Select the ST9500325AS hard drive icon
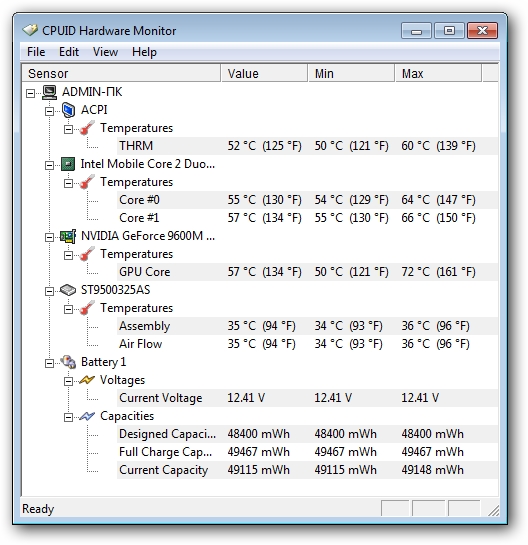This screenshot has height=545, width=528. pos(68,290)
